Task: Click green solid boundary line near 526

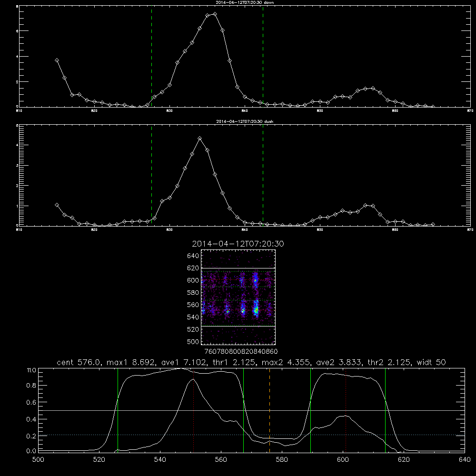Action: pos(118,410)
